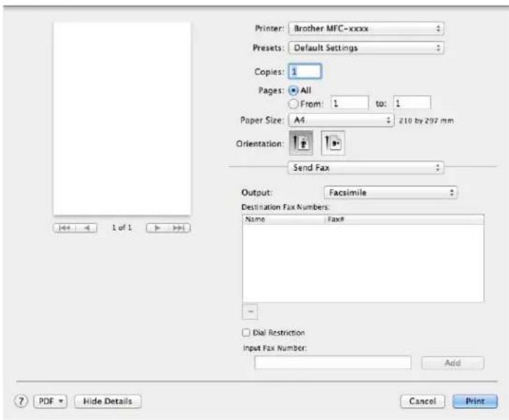Enable the Dial Restriction checkbox
Image resolution: width=509 pixels, height=420 pixels.
pyautogui.click(x=246, y=333)
